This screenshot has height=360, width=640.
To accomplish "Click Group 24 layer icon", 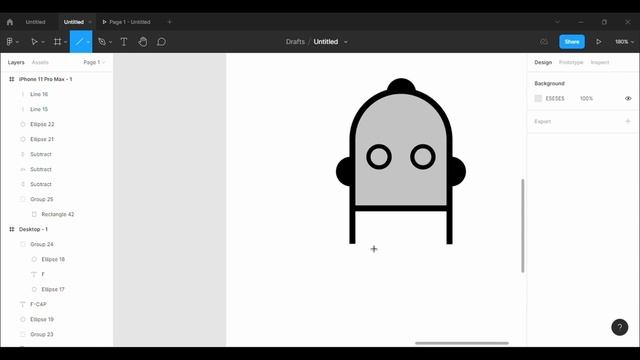I will [x=23, y=244].
